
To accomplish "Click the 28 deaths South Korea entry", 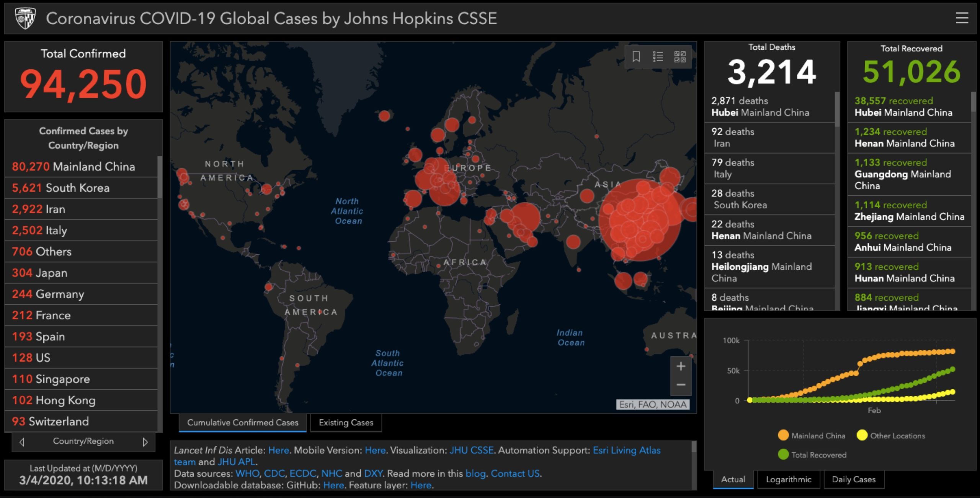I will point(769,199).
